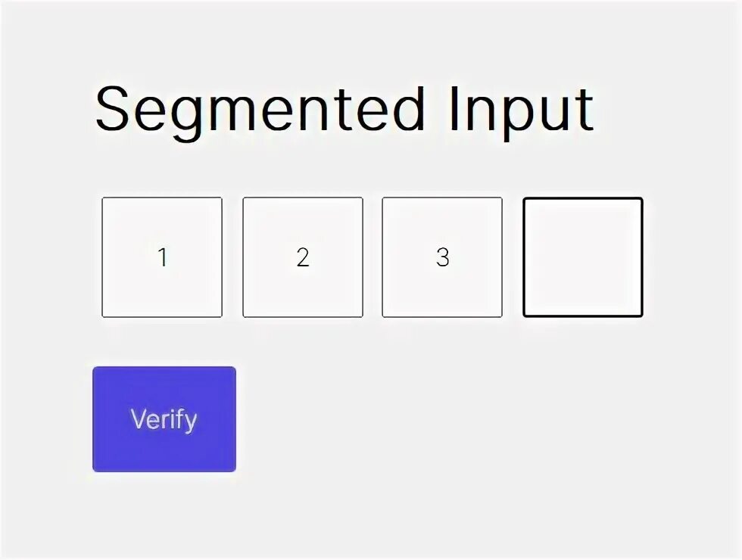Choose the leftmost code digit field

(x=162, y=257)
